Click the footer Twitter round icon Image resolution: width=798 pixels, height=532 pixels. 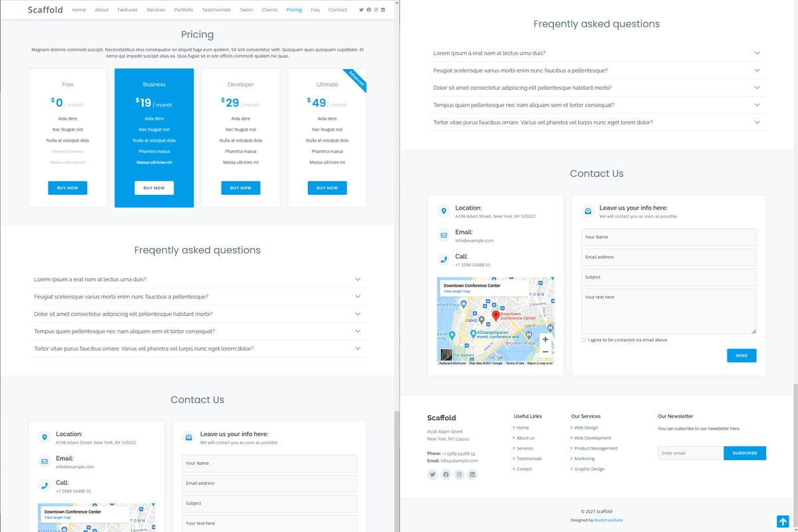(433, 475)
